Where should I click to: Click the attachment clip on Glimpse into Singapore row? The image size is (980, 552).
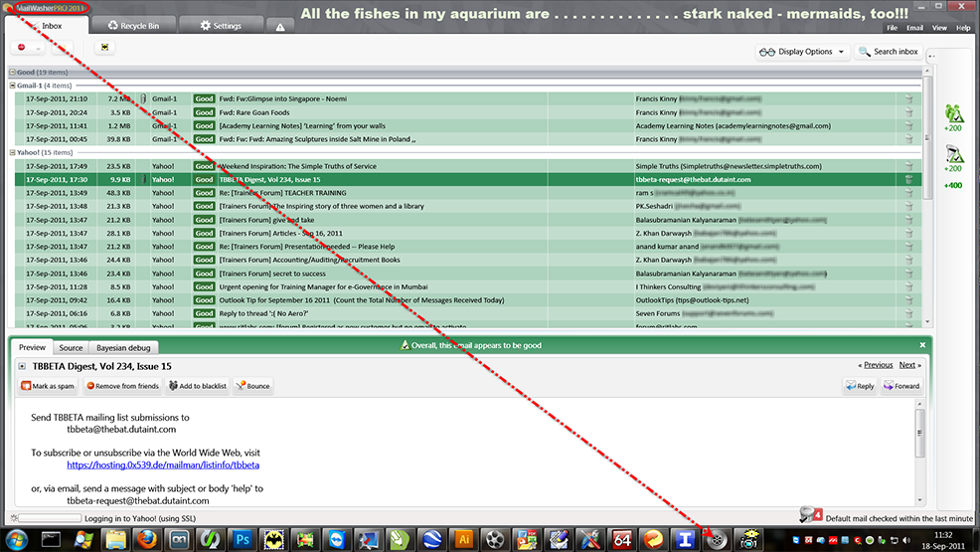coord(143,98)
